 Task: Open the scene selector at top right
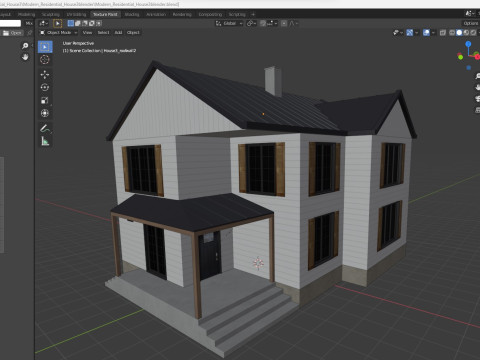[x=469, y=14]
